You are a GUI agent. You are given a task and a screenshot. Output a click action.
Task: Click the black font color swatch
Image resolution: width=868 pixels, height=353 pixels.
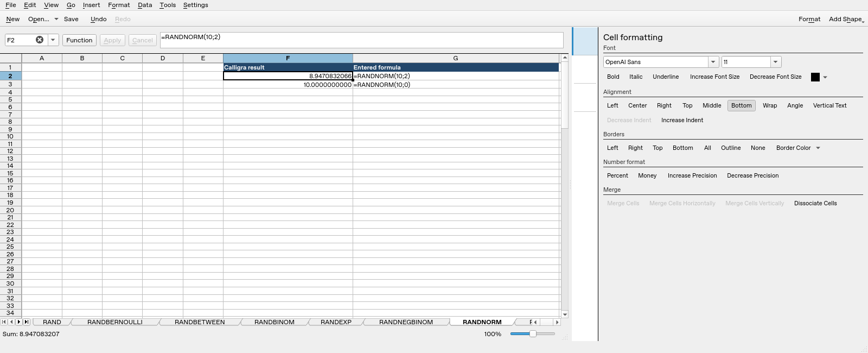[x=815, y=77]
